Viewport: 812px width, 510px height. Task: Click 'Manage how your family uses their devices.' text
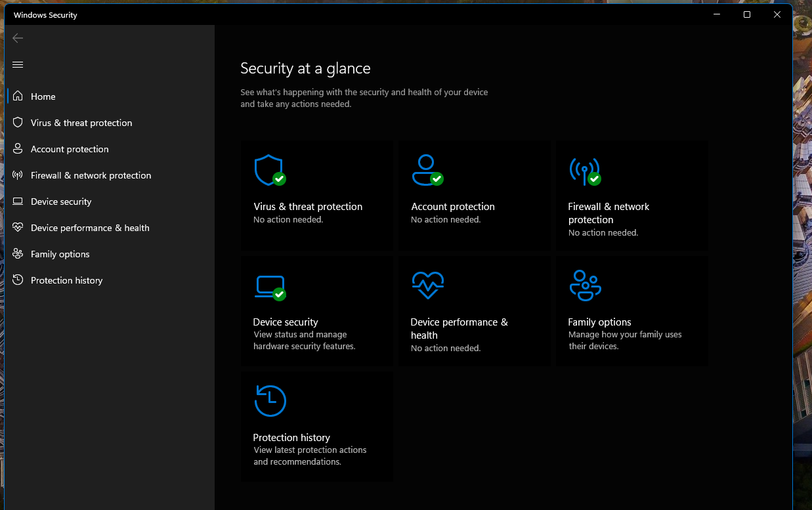625,341
